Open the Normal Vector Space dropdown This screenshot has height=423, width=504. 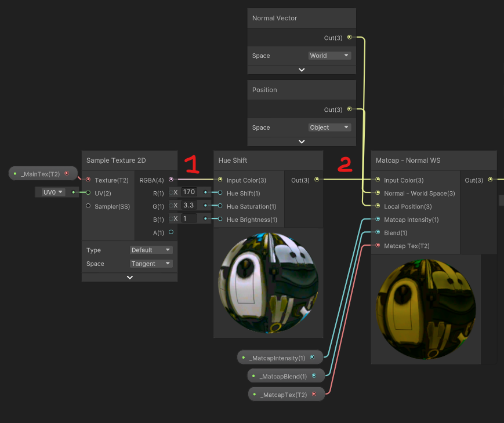tap(329, 56)
